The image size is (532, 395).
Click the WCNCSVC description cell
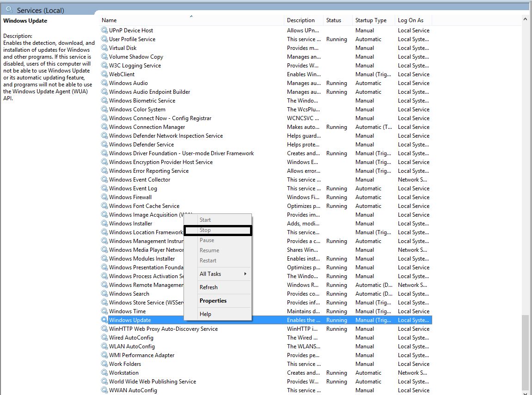click(x=303, y=118)
